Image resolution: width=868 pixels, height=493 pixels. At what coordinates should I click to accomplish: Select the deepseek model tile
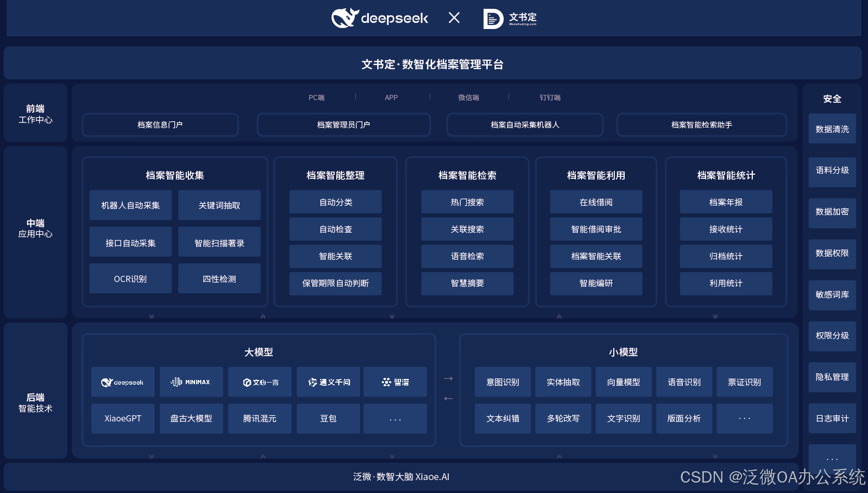tap(123, 382)
